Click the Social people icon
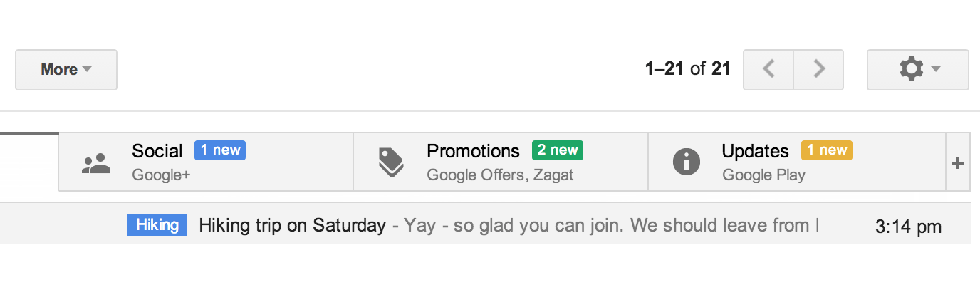 (96, 164)
